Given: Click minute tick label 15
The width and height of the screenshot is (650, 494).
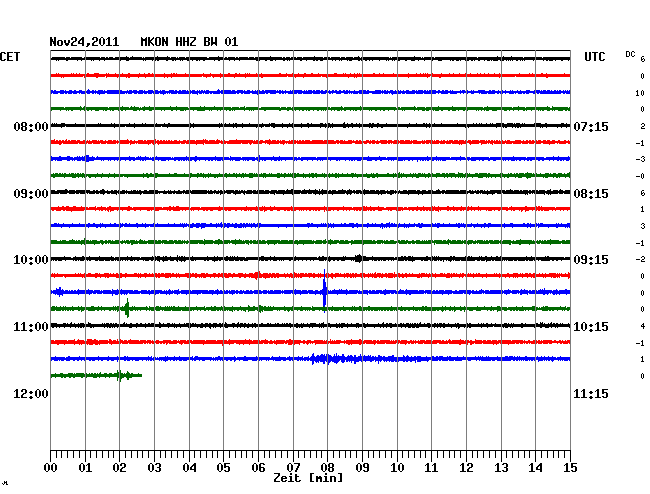Looking at the screenshot, I should [570, 468].
